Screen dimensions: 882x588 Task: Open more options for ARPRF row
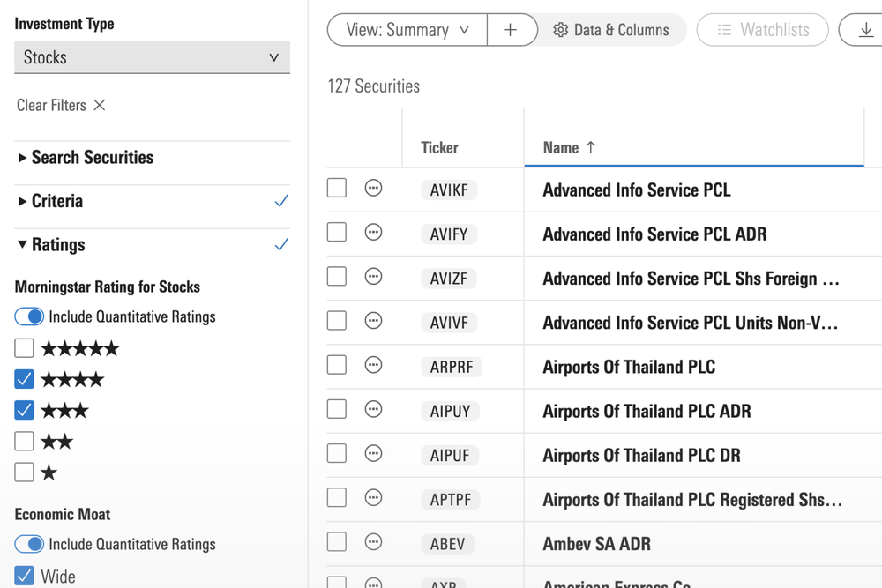pos(373,365)
